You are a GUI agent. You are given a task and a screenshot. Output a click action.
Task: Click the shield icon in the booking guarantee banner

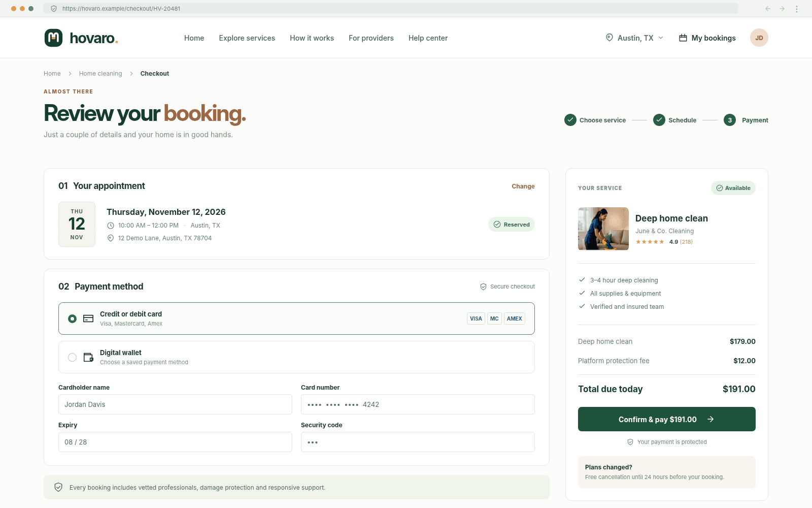58,487
